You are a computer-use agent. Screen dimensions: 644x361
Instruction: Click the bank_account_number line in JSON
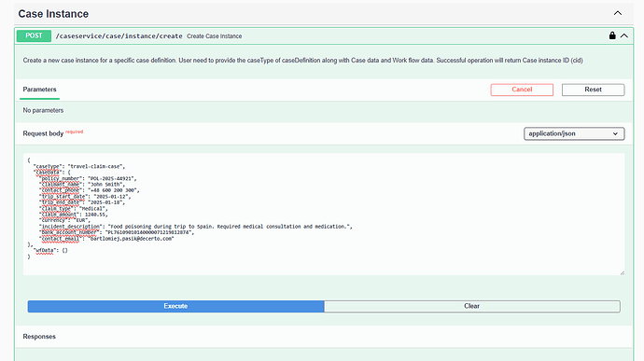[x=117, y=232]
